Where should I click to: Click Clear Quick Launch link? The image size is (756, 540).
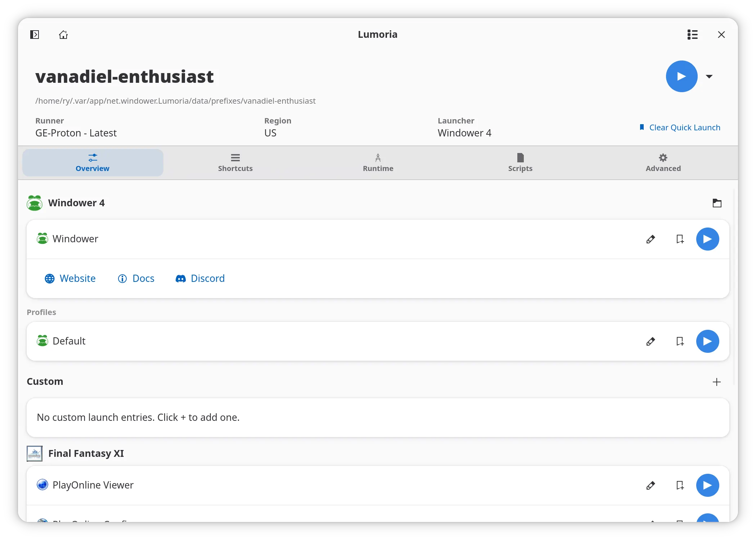click(x=680, y=127)
